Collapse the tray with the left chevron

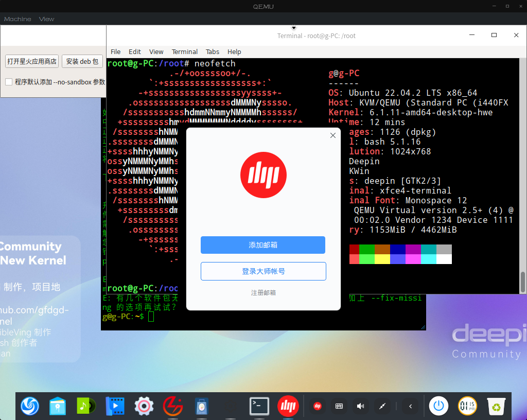tap(410, 406)
